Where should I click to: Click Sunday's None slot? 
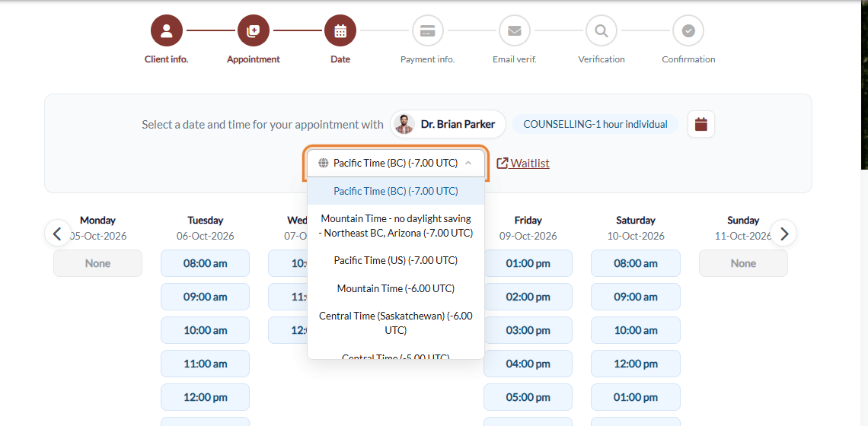743,263
